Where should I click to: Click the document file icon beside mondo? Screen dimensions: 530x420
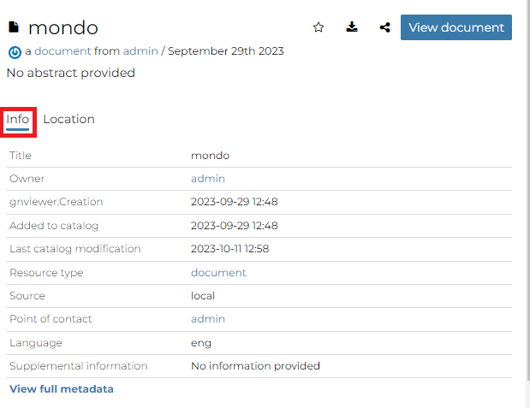click(14, 27)
